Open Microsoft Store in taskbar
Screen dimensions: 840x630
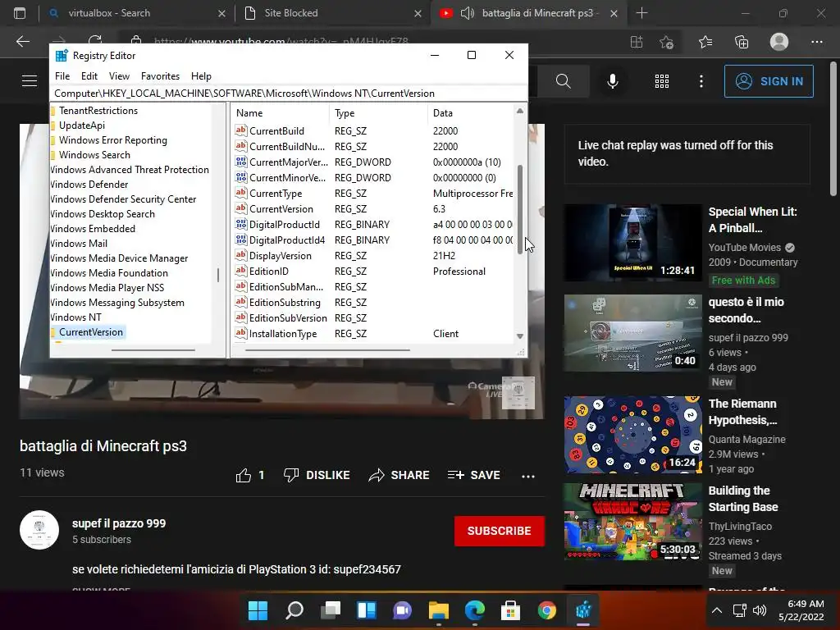[x=510, y=610]
